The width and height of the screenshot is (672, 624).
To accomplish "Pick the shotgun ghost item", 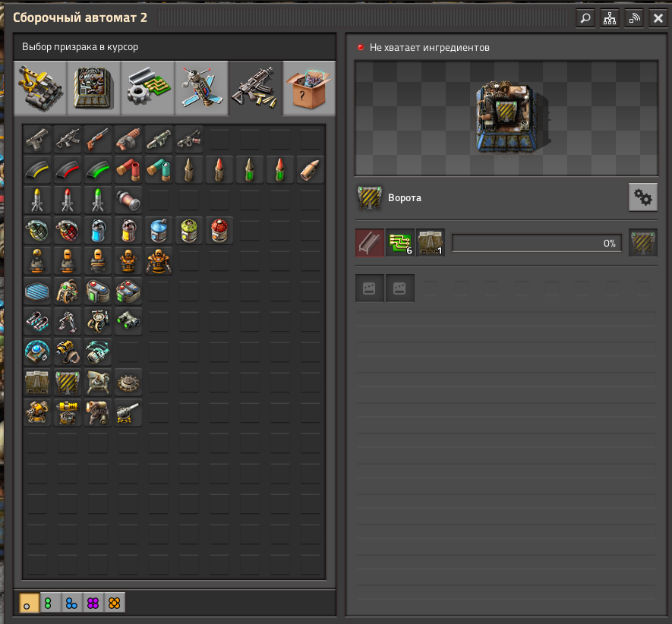I will pos(98,140).
